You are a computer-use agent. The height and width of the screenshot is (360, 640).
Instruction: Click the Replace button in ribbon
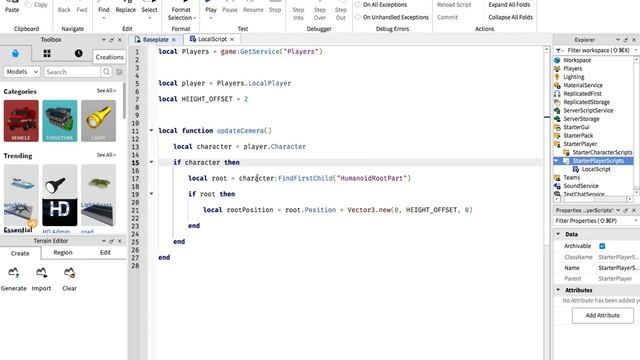click(x=126, y=9)
